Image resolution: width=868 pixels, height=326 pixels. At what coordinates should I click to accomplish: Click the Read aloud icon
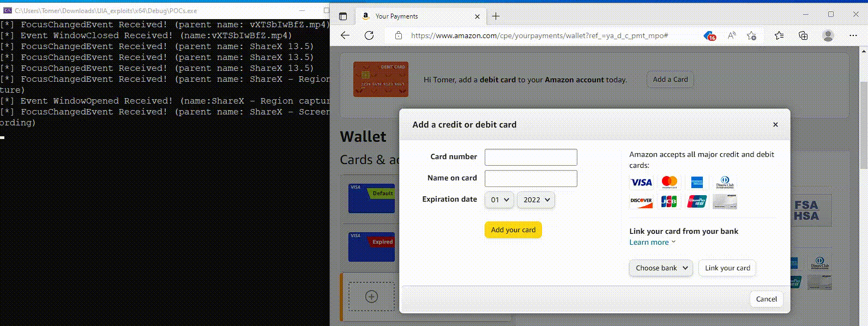732,35
